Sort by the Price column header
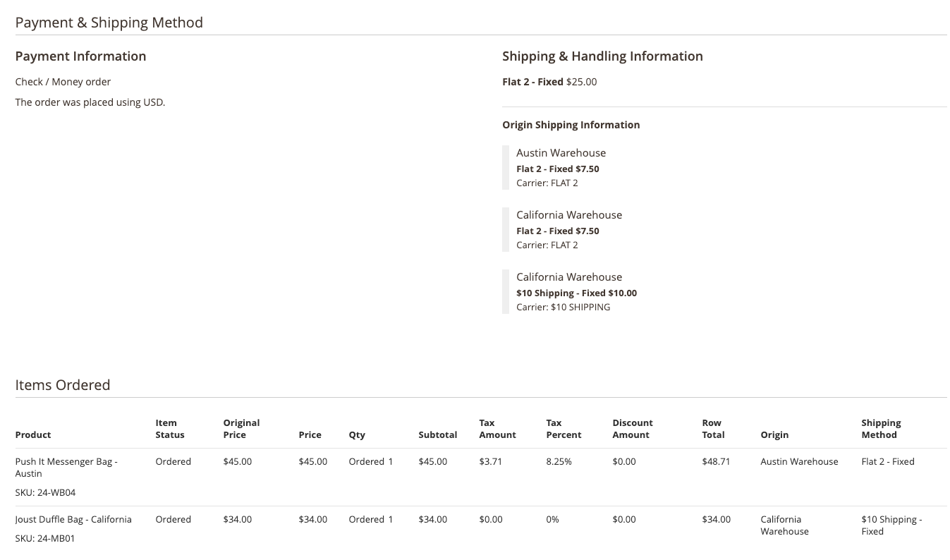The image size is (950, 560). click(x=310, y=434)
